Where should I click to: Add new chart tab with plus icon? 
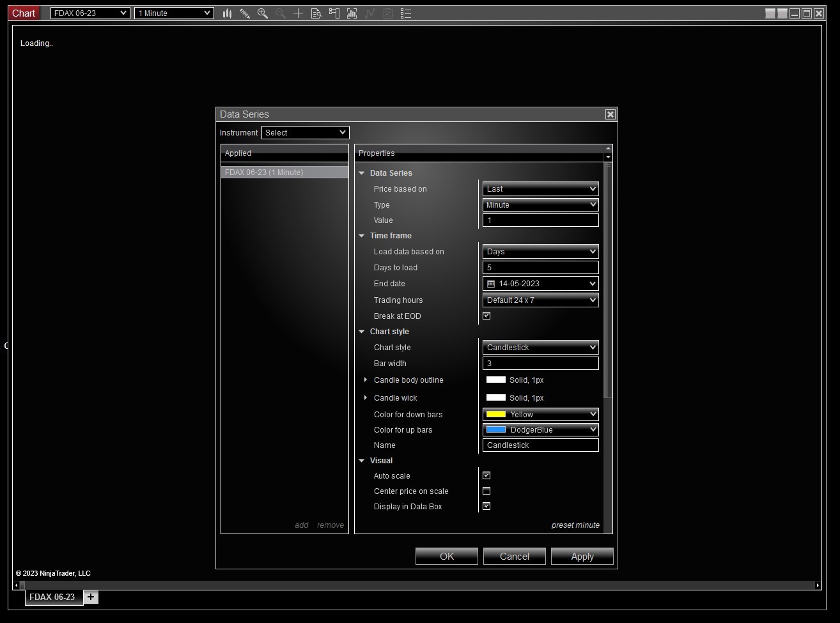pyautogui.click(x=91, y=597)
